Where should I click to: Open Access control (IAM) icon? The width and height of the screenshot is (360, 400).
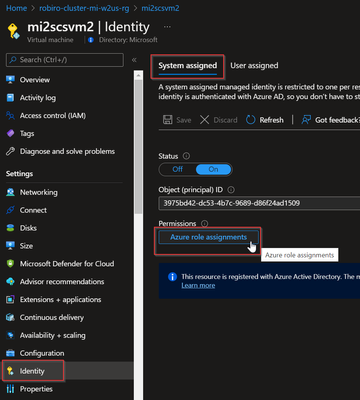pos(10,116)
